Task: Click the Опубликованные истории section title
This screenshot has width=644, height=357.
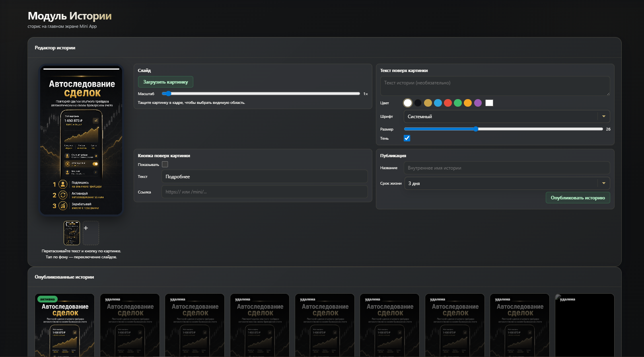Action: point(64,277)
